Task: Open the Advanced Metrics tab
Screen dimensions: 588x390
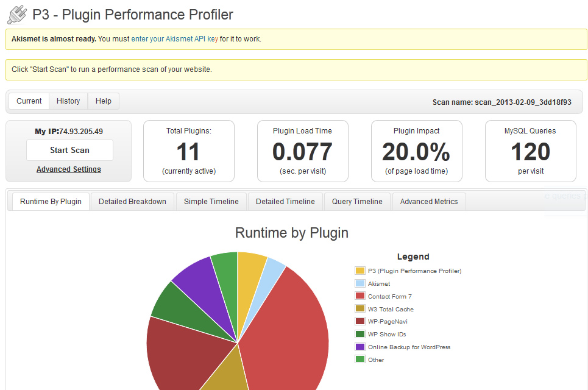Action: pos(429,202)
